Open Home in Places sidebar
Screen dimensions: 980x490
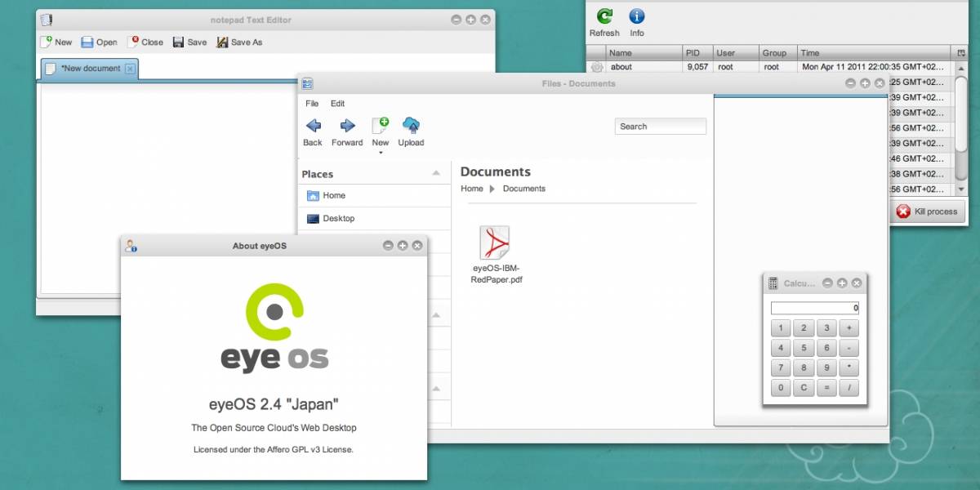coord(374,195)
